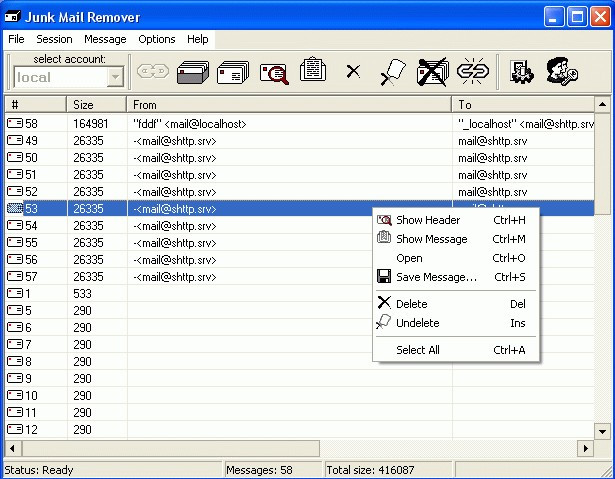
Task: Click the Delete X toolbar icon
Action: 353,71
